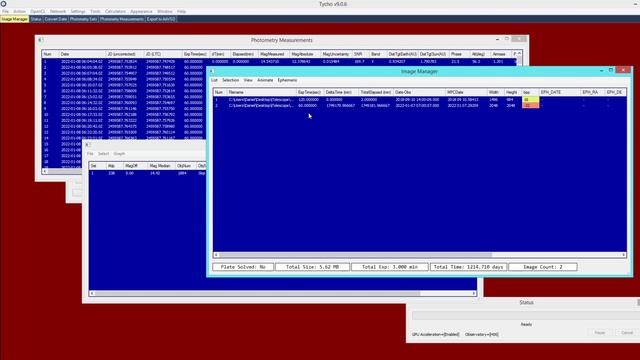This screenshot has width=640, height=360.
Task: Open the Animate menu in Image Manager
Action: (x=265, y=80)
